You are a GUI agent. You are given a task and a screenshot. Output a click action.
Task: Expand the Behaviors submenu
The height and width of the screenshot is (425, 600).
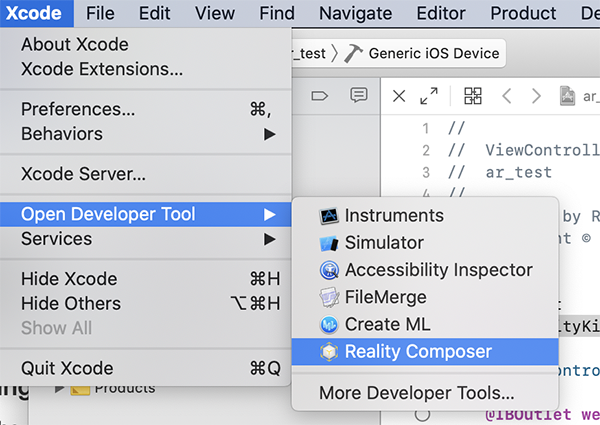pos(61,133)
